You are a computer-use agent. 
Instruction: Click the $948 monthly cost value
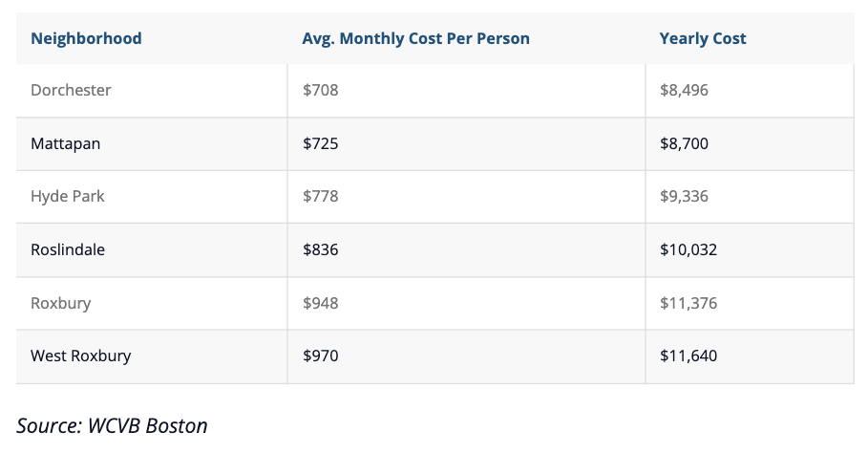pos(321,303)
